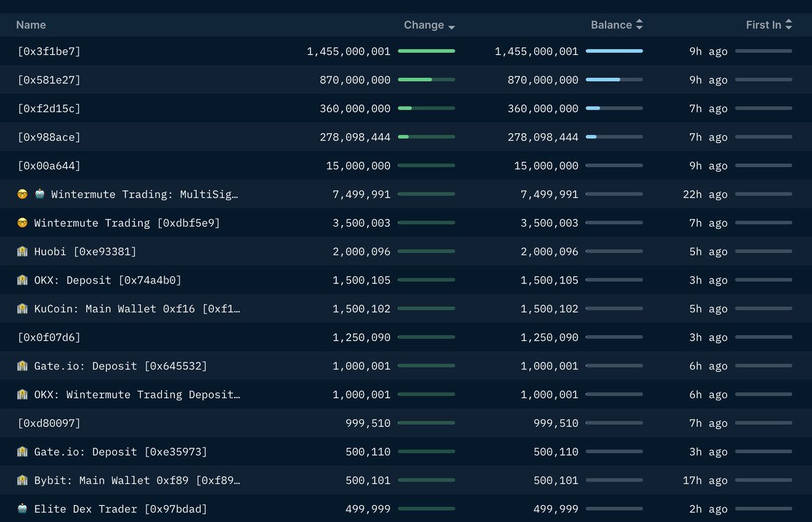Click the First In header label
The height and width of the screenshot is (522, 812).
click(x=764, y=25)
